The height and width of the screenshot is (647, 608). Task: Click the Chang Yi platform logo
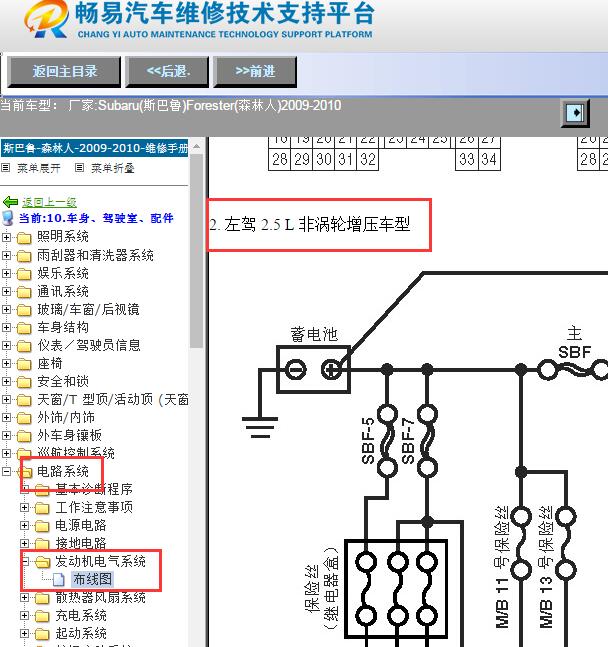pos(46,19)
